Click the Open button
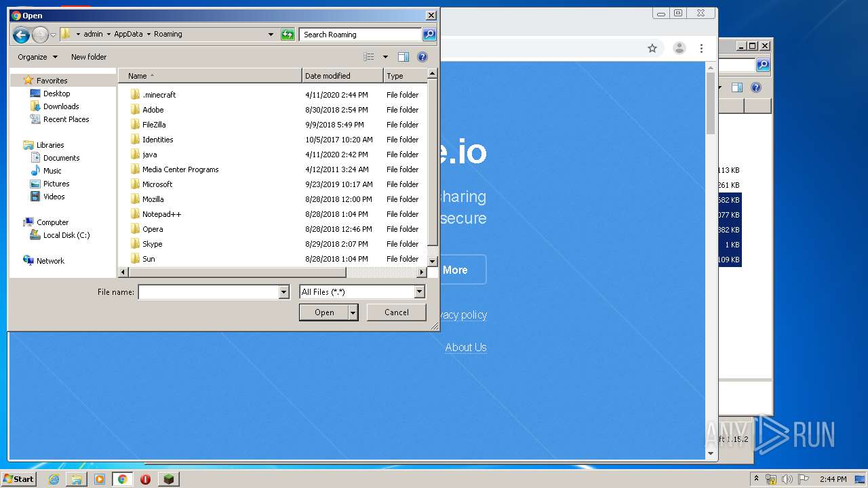This screenshot has height=488, width=868. (324, 312)
